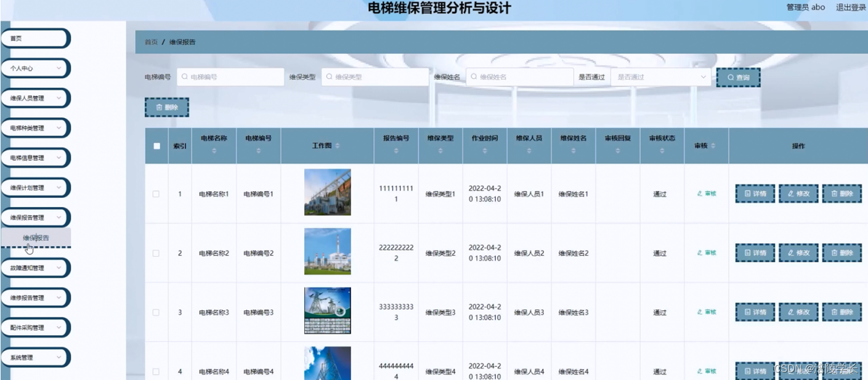Sort by 审核 column arrows
868x380 pixels.
[713, 146]
